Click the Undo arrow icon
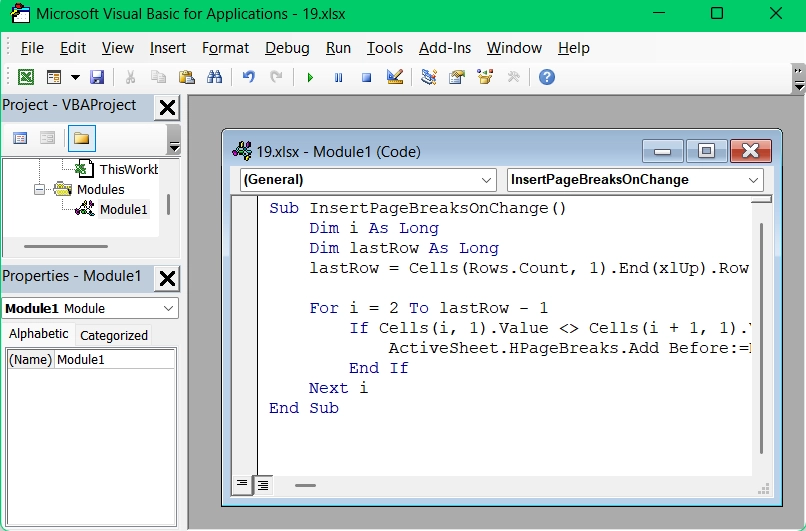The height and width of the screenshot is (531, 806). (x=248, y=77)
